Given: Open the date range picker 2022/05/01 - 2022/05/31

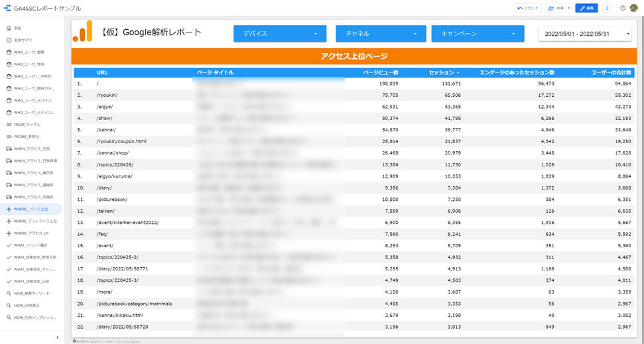Looking at the screenshot, I should [584, 34].
